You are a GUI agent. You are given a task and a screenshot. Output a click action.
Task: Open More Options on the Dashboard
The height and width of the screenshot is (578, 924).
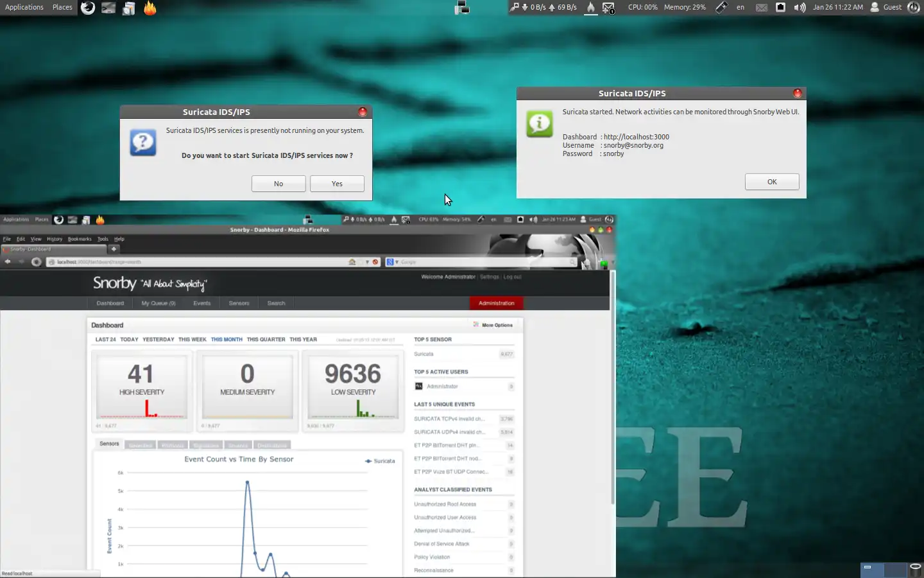[493, 325]
